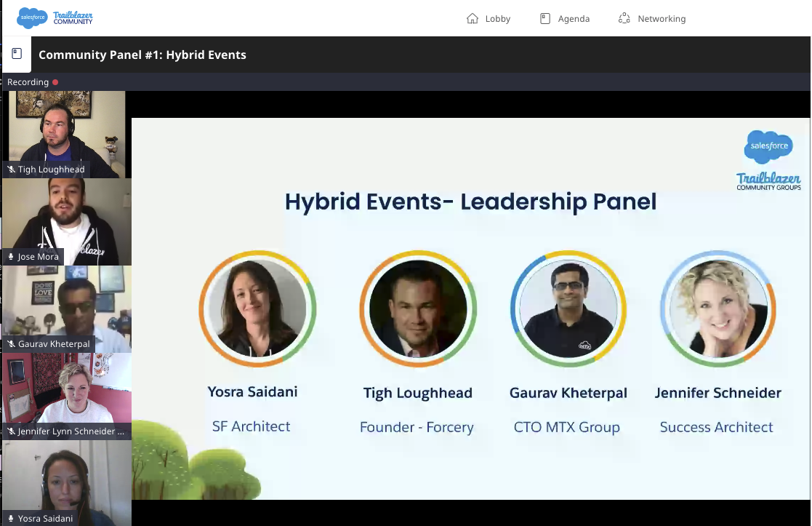Select Gaurav Kheterpal's video tile
812x526 pixels.
click(67, 309)
